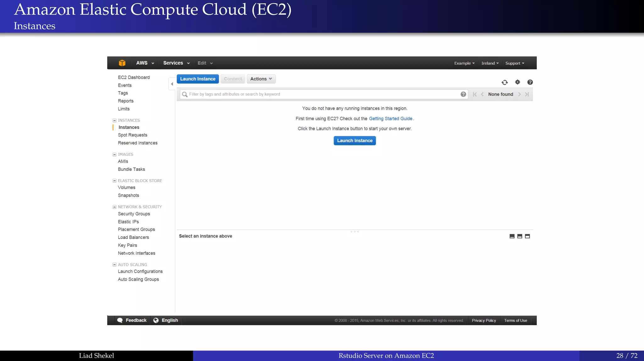Click the AWS orange cube logo
This screenshot has height=361, width=644.
122,63
